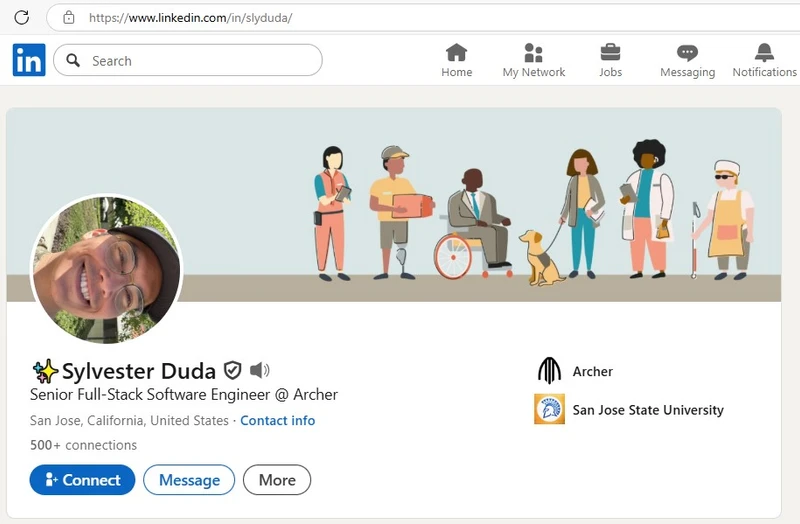Click the San Jose State University logo
800x524 pixels.
[x=549, y=409]
